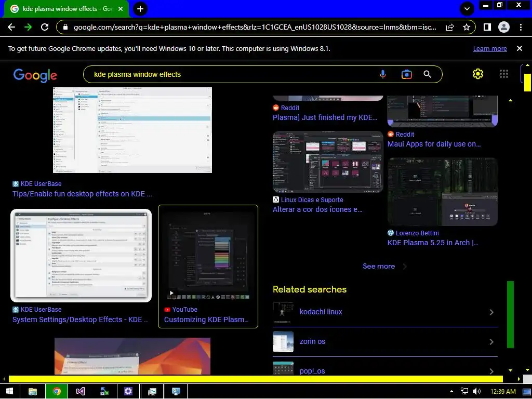The width and height of the screenshot is (532, 399).
Task: Reload the current page
Action: pos(45,27)
